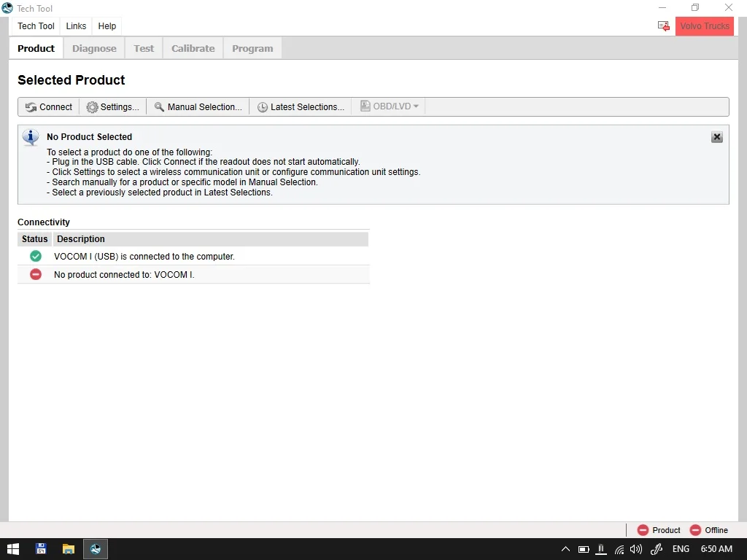Open Latest Selections list

[x=301, y=106]
